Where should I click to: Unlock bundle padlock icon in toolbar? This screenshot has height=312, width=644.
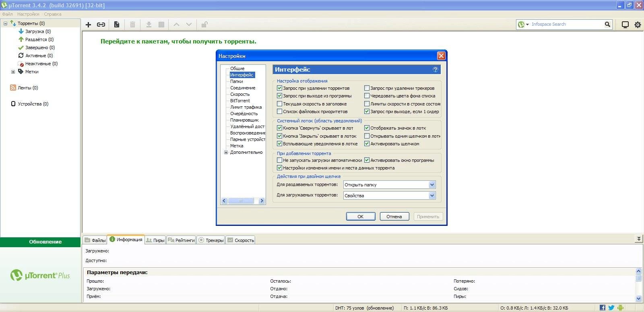coord(204,25)
